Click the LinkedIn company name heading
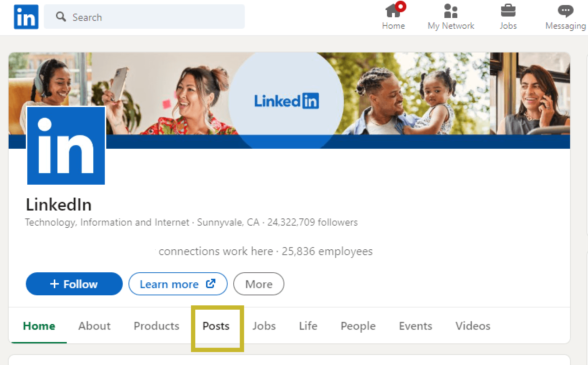Viewport: 588px width, 365px height. point(59,204)
